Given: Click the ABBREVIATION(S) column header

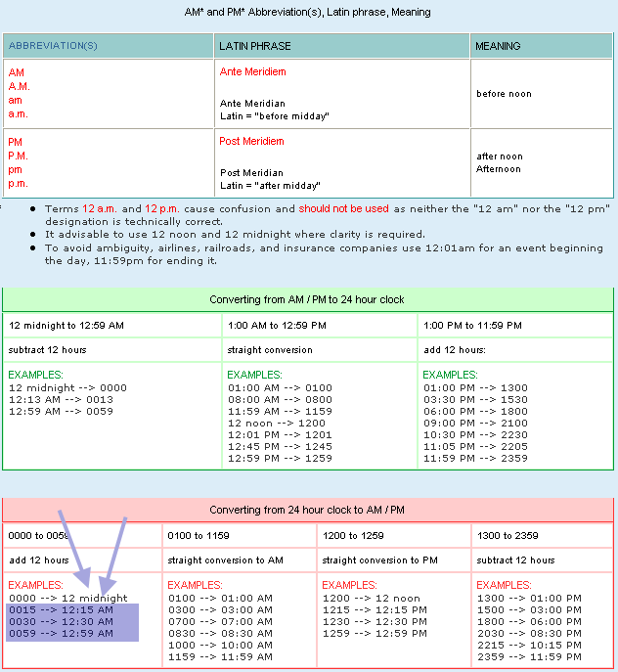Looking at the screenshot, I should tap(108, 45).
